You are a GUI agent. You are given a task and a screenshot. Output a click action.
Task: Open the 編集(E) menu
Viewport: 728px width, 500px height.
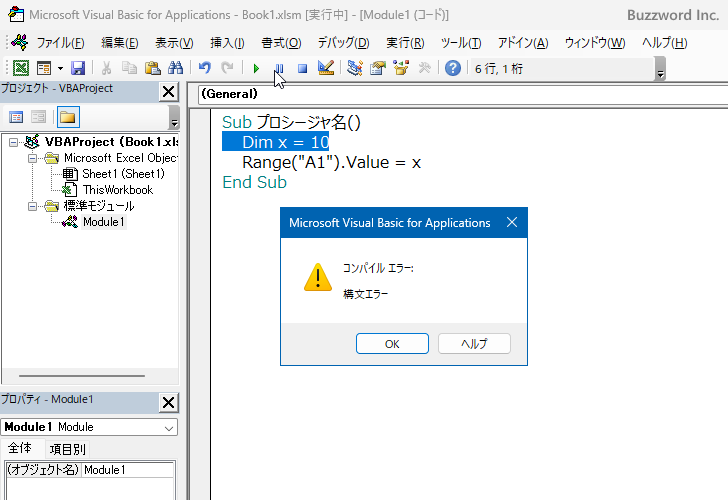tap(120, 43)
